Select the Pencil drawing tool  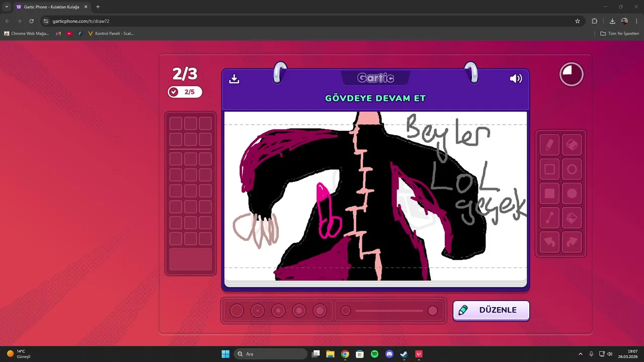coord(549,145)
